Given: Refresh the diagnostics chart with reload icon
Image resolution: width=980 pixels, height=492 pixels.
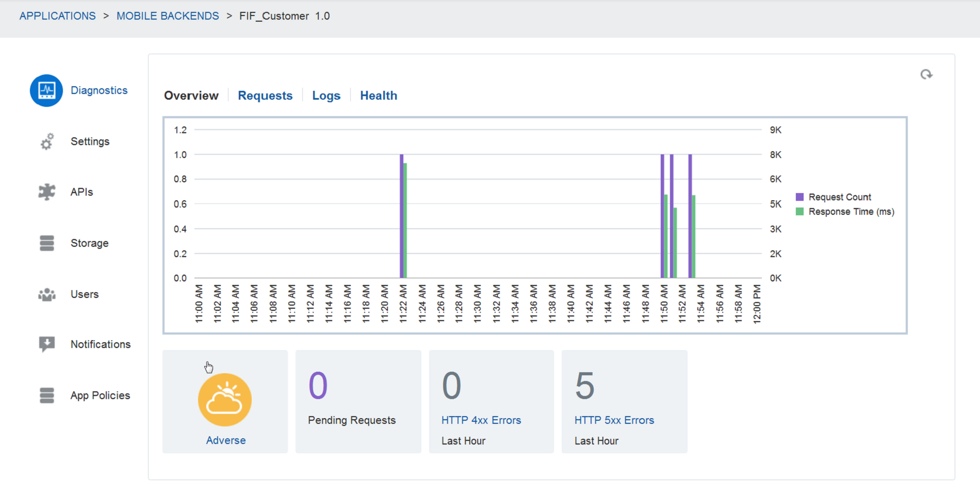Looking at the screenshot, I should click(x=926, y=75).
